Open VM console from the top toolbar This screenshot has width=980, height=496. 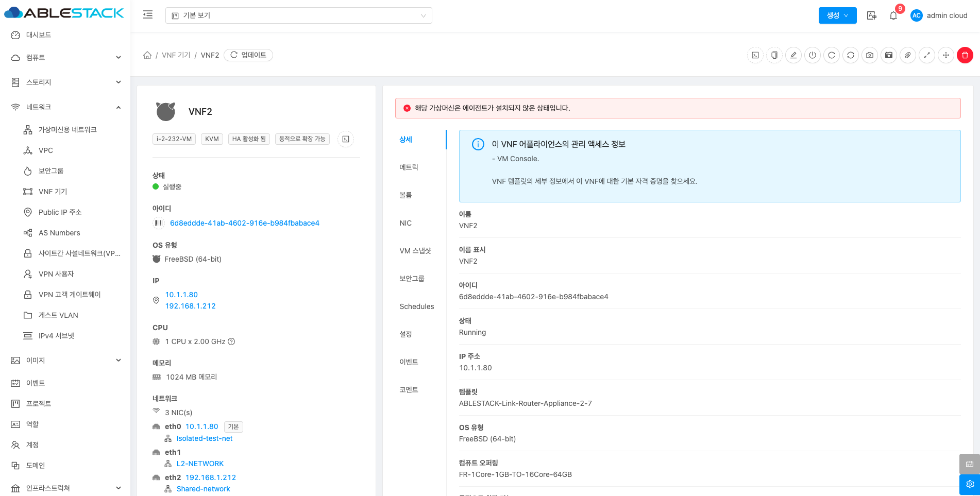click(755, 55)
